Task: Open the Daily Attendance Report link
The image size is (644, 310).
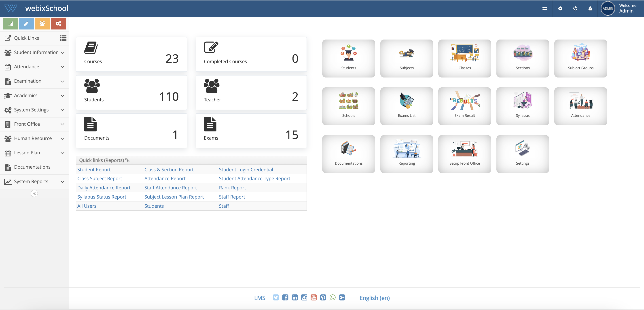Action: coord(104,188)
